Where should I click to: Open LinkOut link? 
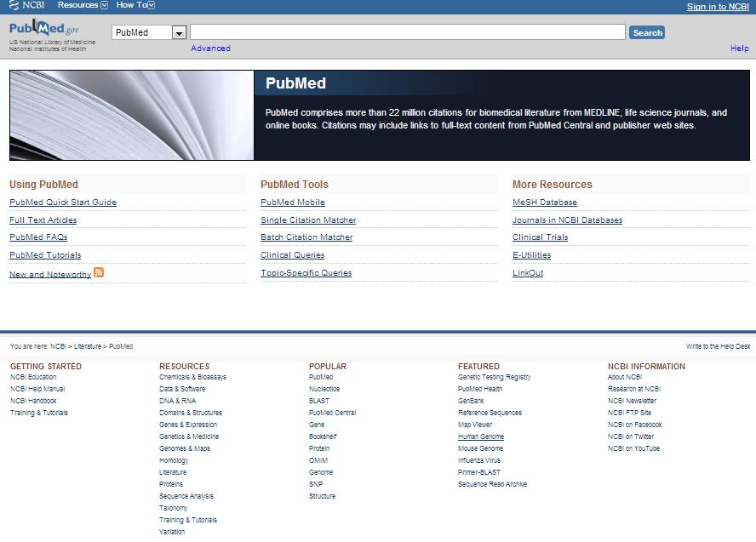pyautogui.click(x=528, y=272)
